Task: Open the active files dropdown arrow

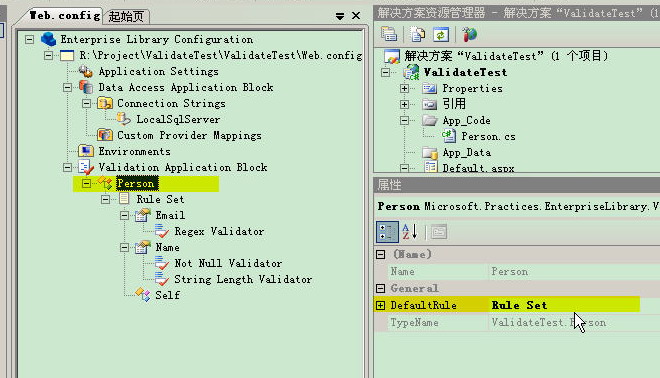Action: pos(340,16)
